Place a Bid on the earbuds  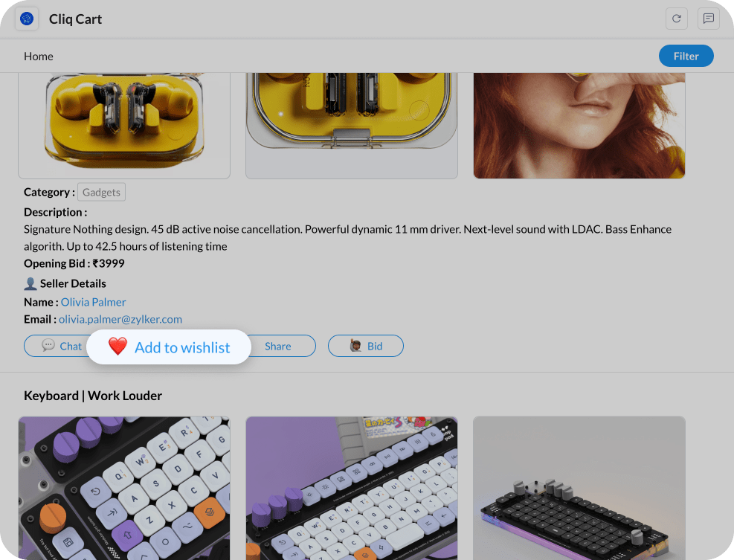[366, 346]
